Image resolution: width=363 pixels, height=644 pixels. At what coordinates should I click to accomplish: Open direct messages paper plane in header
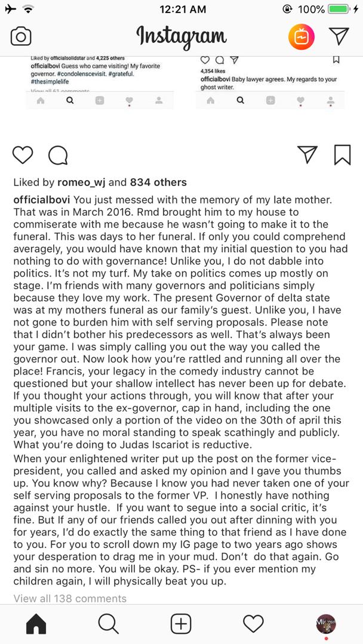tap(339, 37)
